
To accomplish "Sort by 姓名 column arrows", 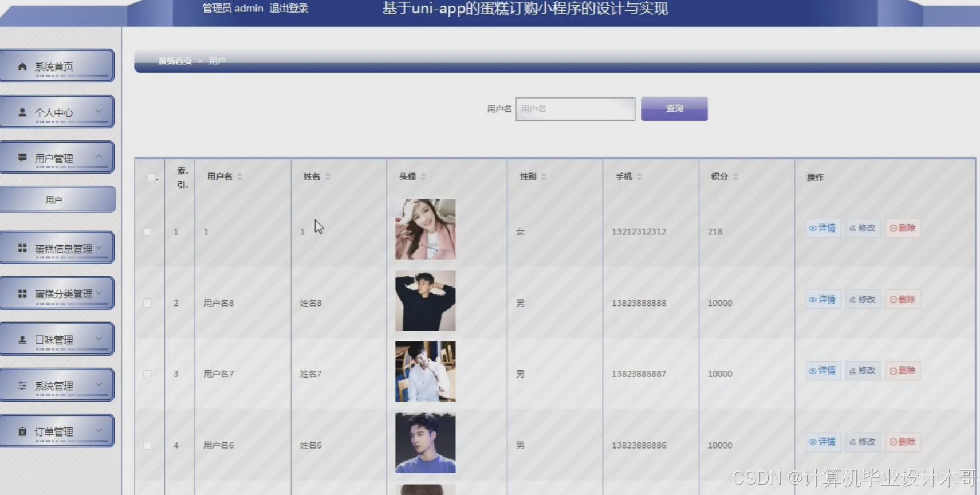I will pyautogui.click(x=328, y=176).
